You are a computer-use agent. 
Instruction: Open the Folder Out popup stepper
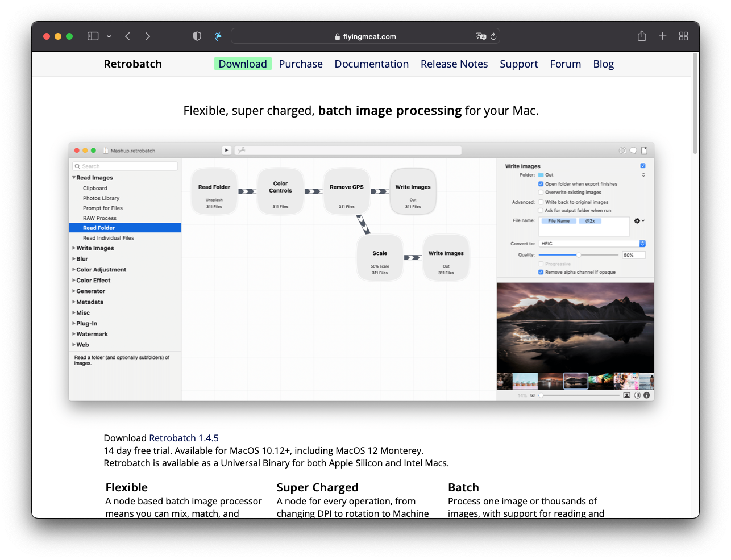click(x=643, y=175)
